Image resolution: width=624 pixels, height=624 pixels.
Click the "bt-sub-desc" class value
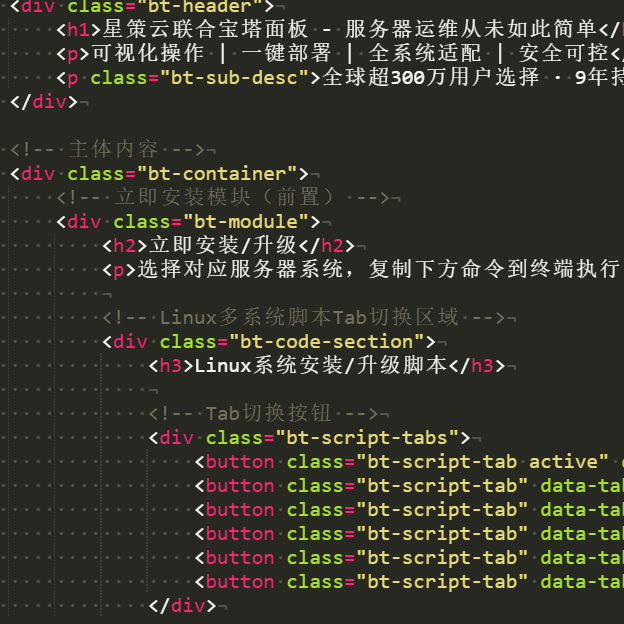[x=234, y=78]
